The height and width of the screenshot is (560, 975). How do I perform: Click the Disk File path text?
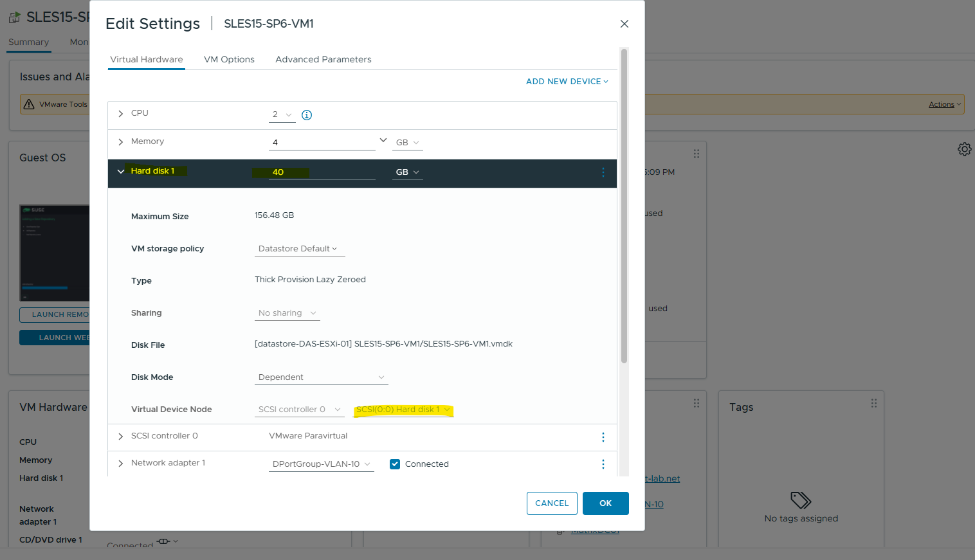(383, 344)
